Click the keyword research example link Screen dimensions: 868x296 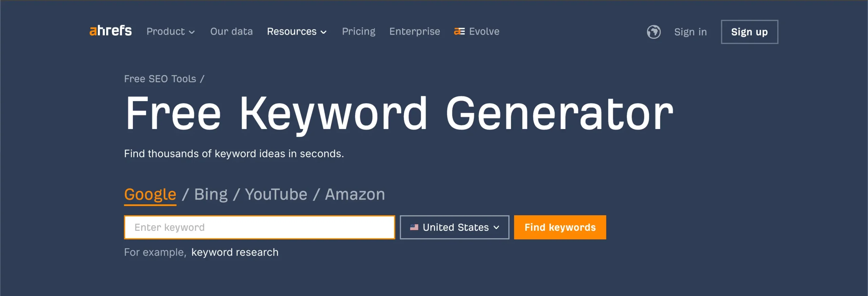pos(235,252)
